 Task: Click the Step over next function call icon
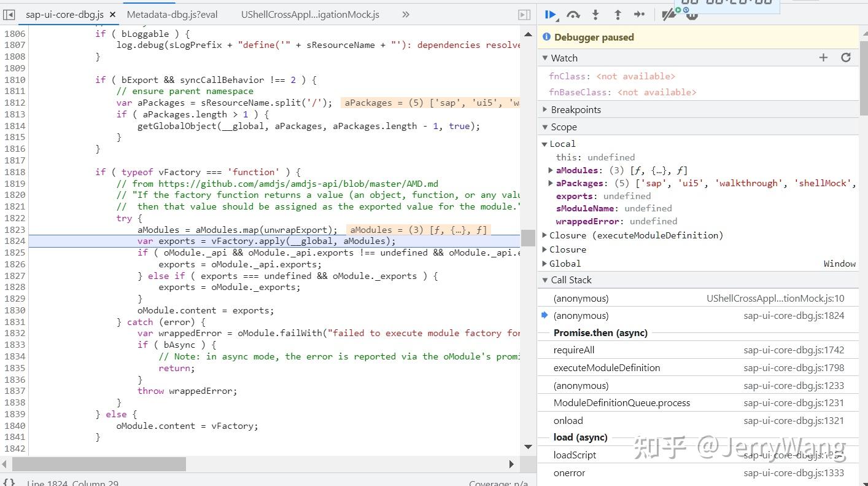[x=572, y=14]
